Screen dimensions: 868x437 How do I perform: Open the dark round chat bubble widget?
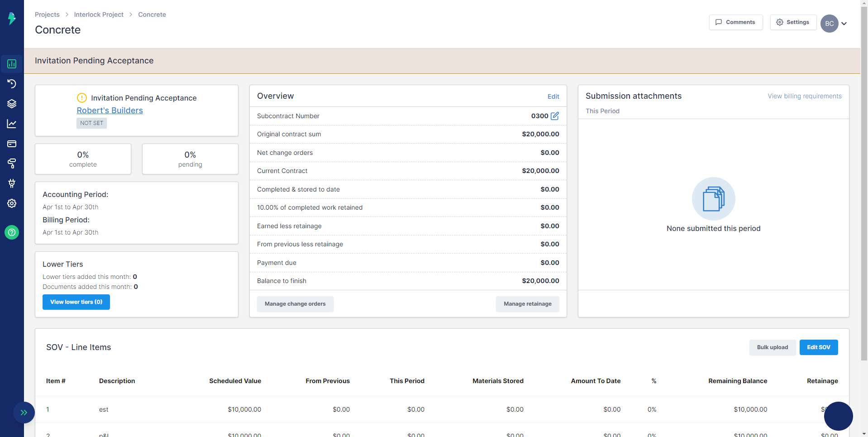click(x=838, y=416)
